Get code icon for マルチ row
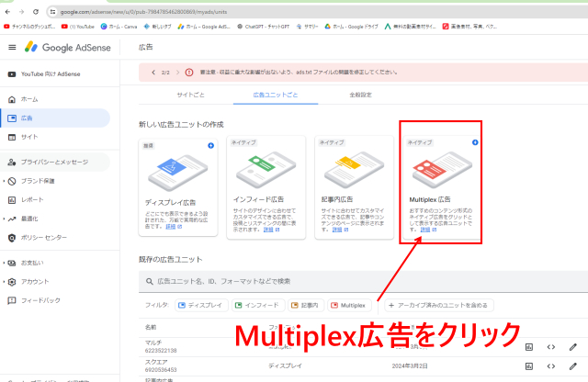This screenshot has width=588, height=382. coord(551,347)
